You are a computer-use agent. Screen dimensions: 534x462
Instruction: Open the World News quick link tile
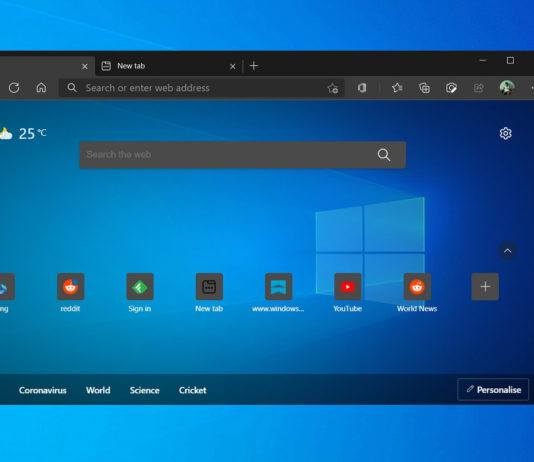pos(417,286)
